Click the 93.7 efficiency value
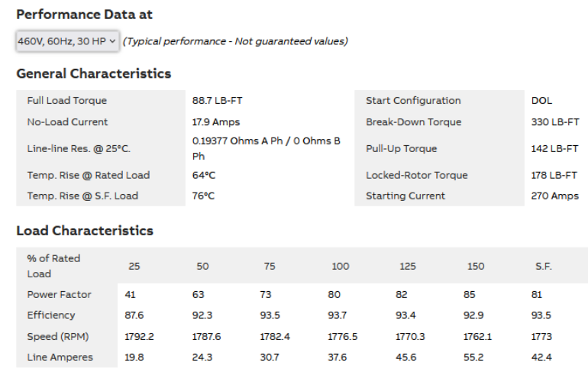Screen dimensions: 588x382 coord(341,315)
